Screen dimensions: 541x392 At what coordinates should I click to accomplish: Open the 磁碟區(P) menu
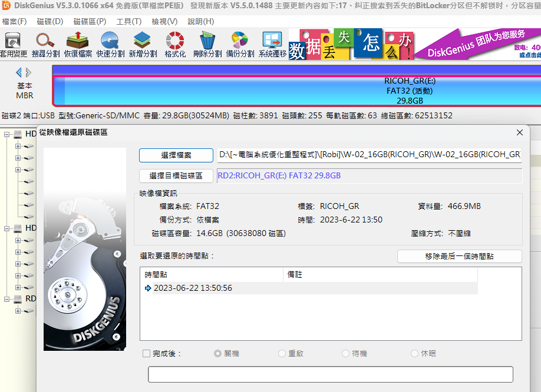[x=90, y=21]
